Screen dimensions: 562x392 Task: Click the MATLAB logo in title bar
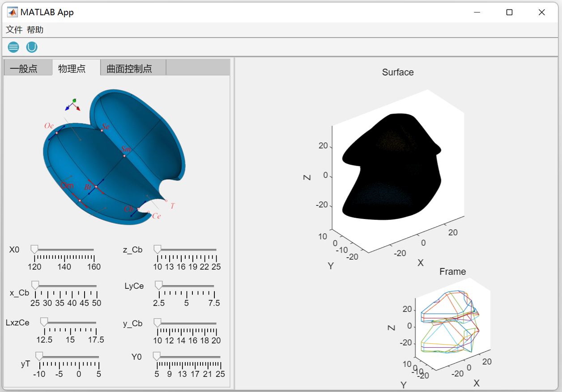click(x=13, y=12)
